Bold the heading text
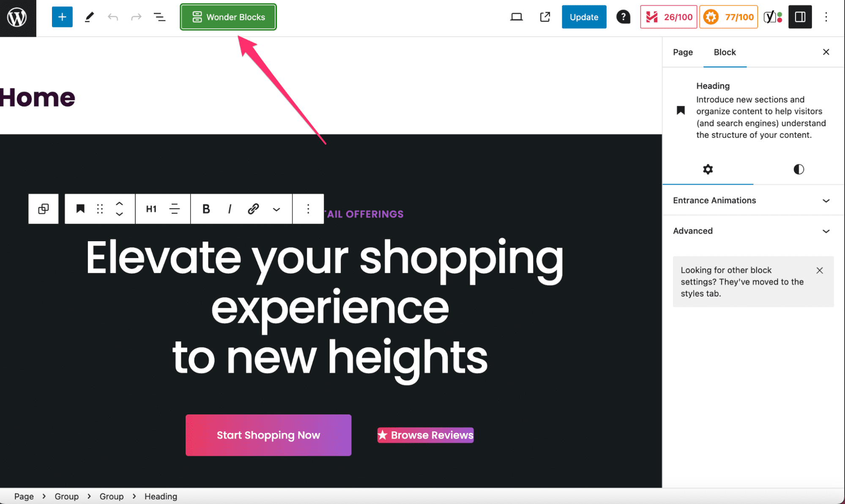This screenshot has width=845, height=504. [x=206, y=209]
